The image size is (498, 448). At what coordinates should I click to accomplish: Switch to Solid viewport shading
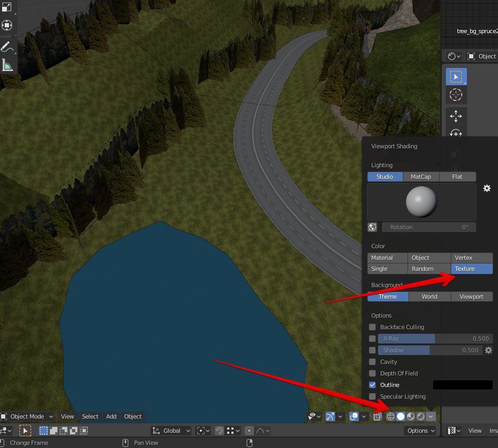[x=401, y=416]
